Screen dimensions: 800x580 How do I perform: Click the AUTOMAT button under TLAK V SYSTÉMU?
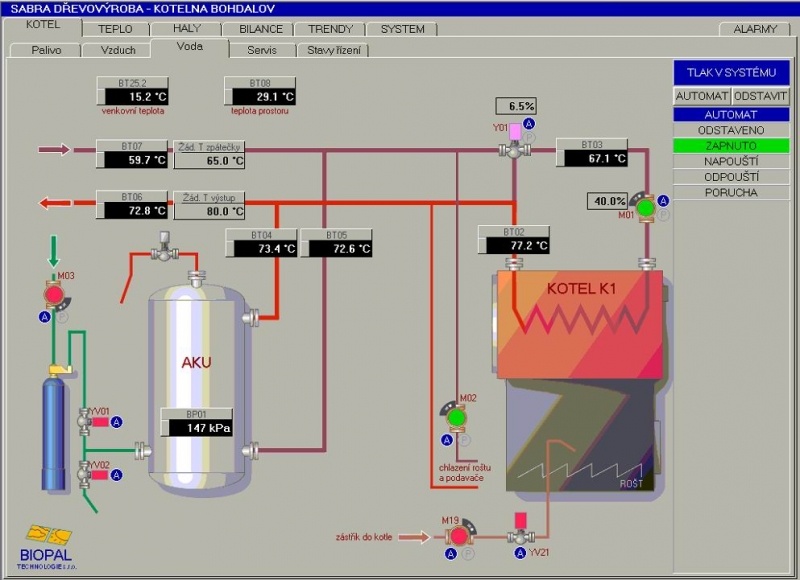(702, 96)
